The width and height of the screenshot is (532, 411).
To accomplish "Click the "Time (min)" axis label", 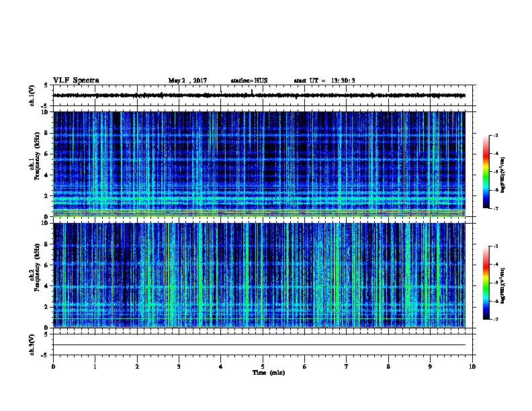I will coord(269,373).
